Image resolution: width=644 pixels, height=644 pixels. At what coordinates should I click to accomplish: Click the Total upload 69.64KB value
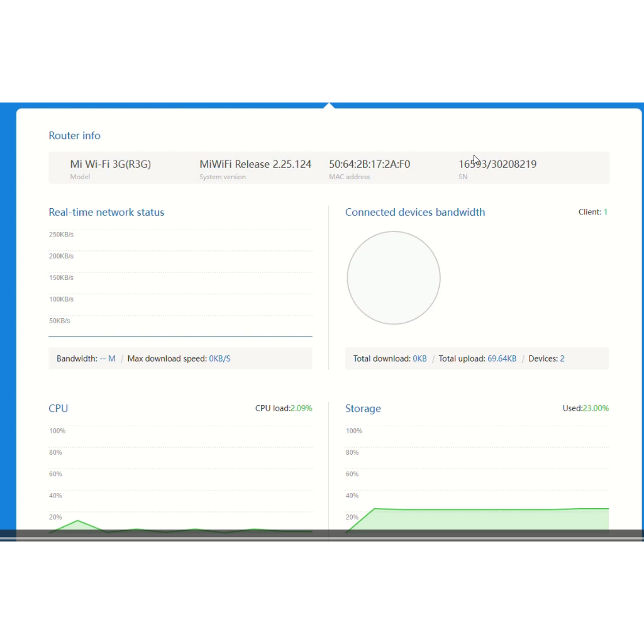point(502,358)
